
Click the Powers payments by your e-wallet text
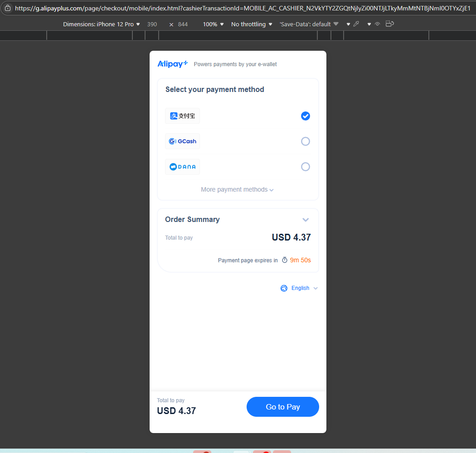click(x=235, y=64)
